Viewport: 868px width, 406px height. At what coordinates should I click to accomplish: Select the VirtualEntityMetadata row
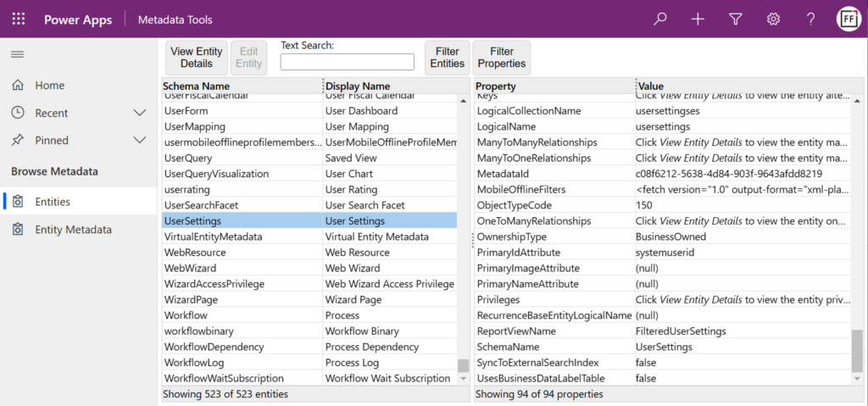(309, 236)
